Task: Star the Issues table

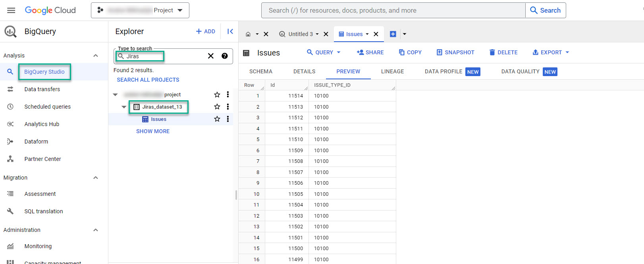Action: 217,119
